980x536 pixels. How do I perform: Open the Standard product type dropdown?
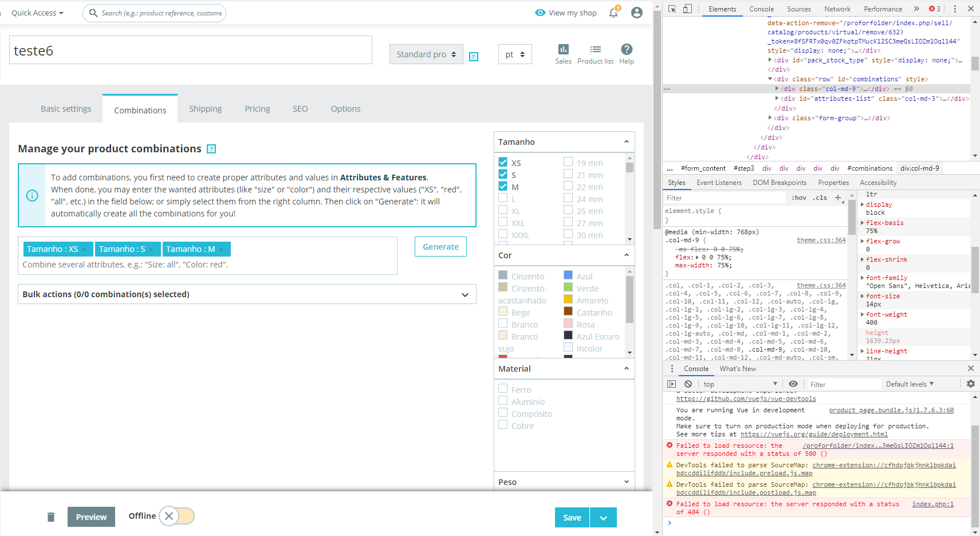(x=426, y=54)
